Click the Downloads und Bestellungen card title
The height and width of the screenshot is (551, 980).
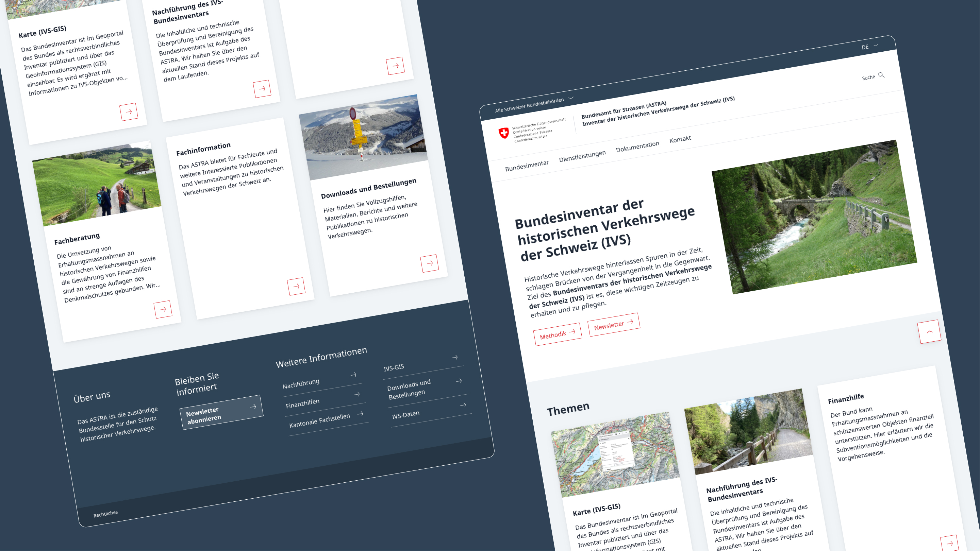coord(369,188)
